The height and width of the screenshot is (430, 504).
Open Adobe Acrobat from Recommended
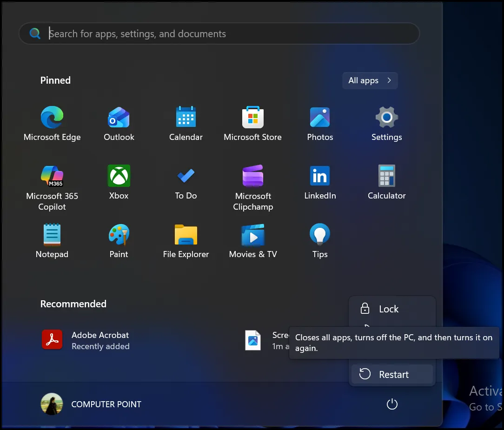[x=86, y=340]
